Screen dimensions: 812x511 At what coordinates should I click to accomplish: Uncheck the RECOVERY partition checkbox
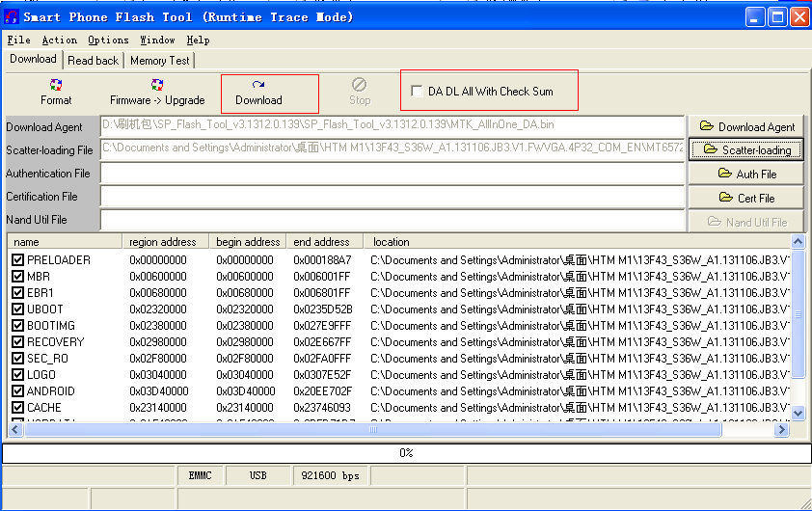point(17,341)
